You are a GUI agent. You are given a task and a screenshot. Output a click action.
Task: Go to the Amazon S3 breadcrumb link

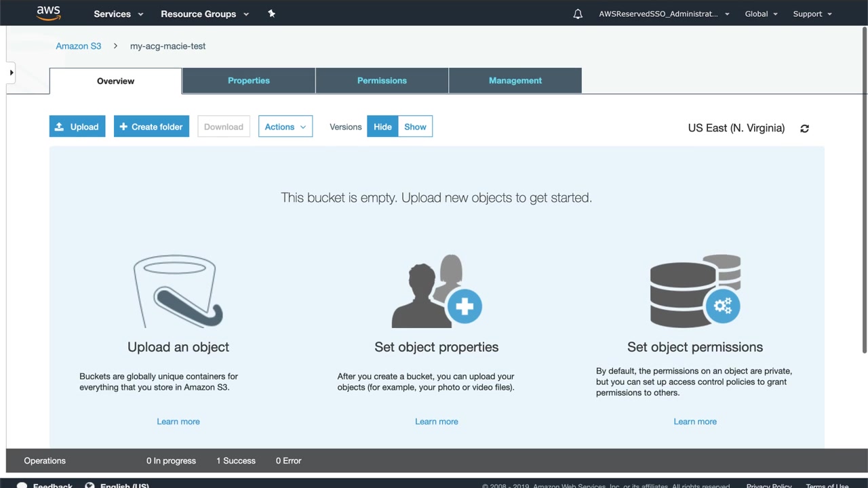click(79, 46)
